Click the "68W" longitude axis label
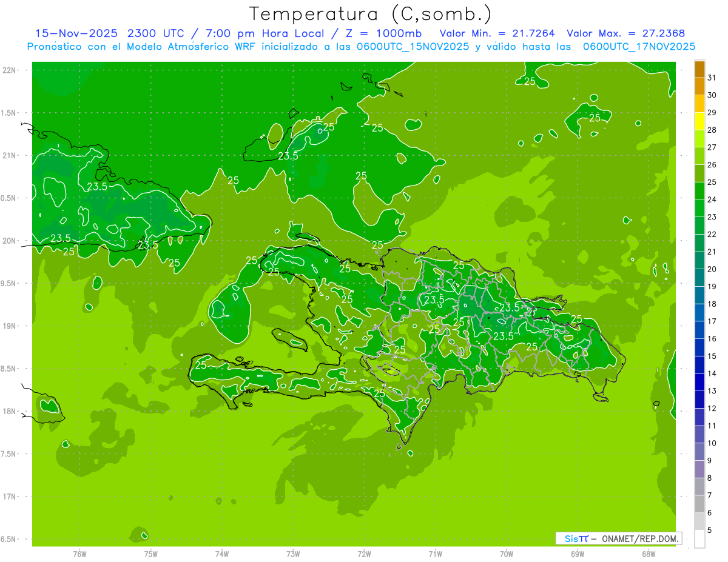This screenshot has width=728, height=562. pyautogui.click(x=649, y=554)
